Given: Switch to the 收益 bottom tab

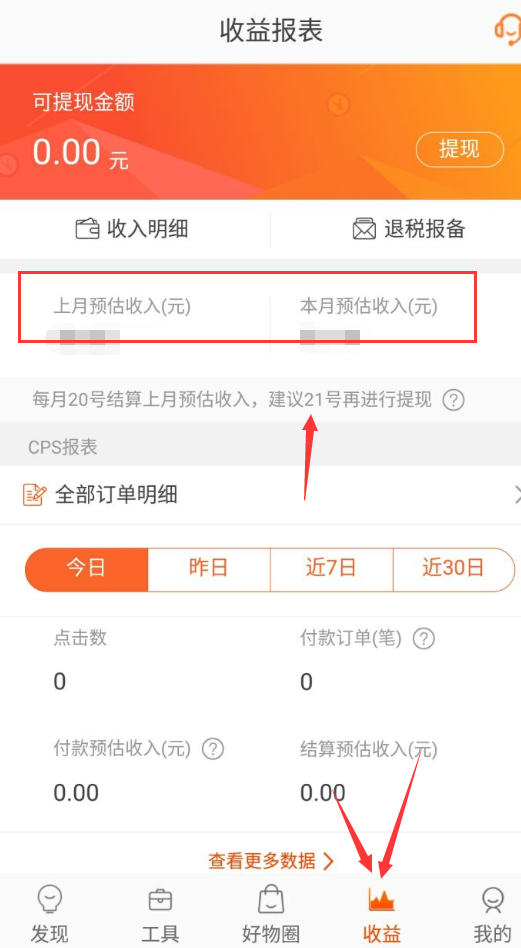Looking at the screenshot, I should [x=382, y=915].
